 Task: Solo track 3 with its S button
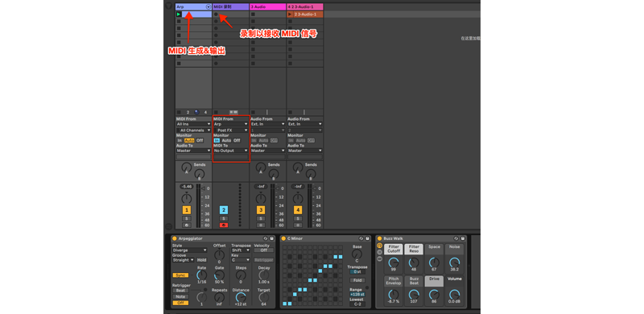point(261,218)
